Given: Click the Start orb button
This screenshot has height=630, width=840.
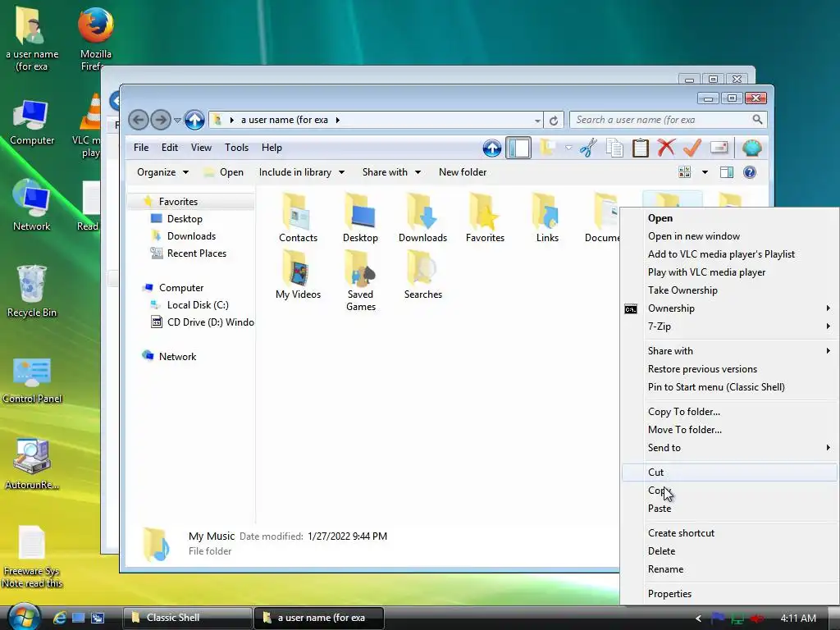Looking at the screenshot, I should (x=24, y=617).
